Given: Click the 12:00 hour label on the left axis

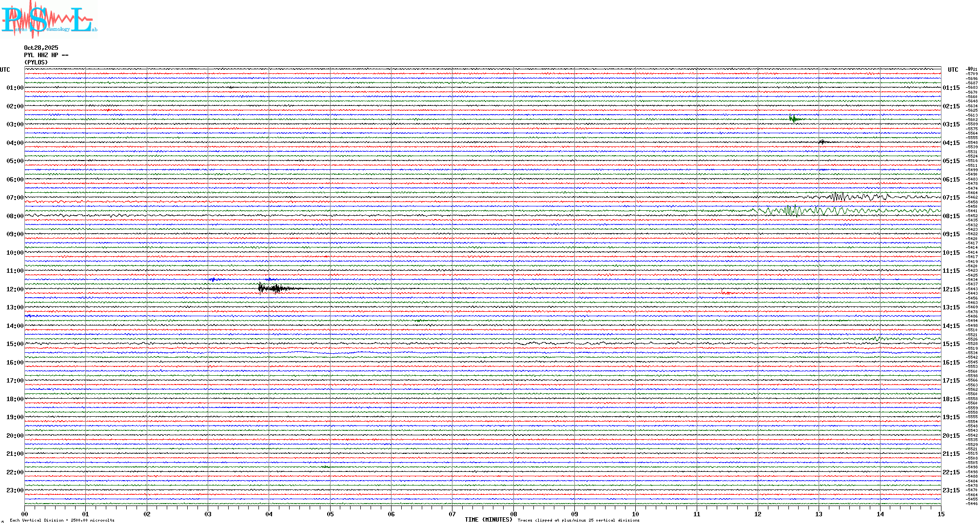Looking at the screenshot, I should tap(15, 289).
